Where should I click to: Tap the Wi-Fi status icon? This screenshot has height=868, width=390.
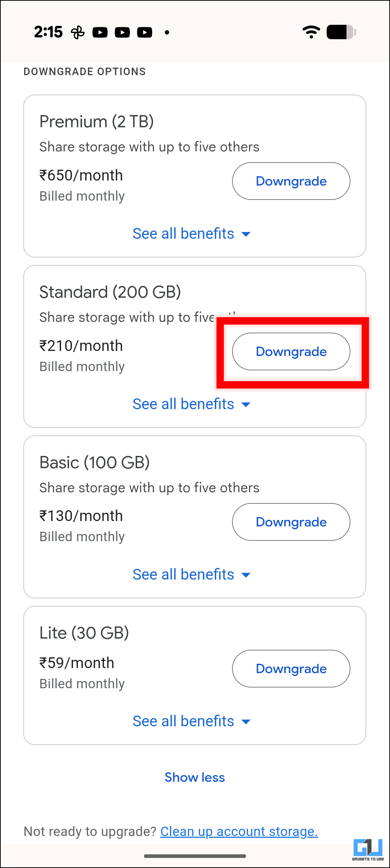(311, 32)
